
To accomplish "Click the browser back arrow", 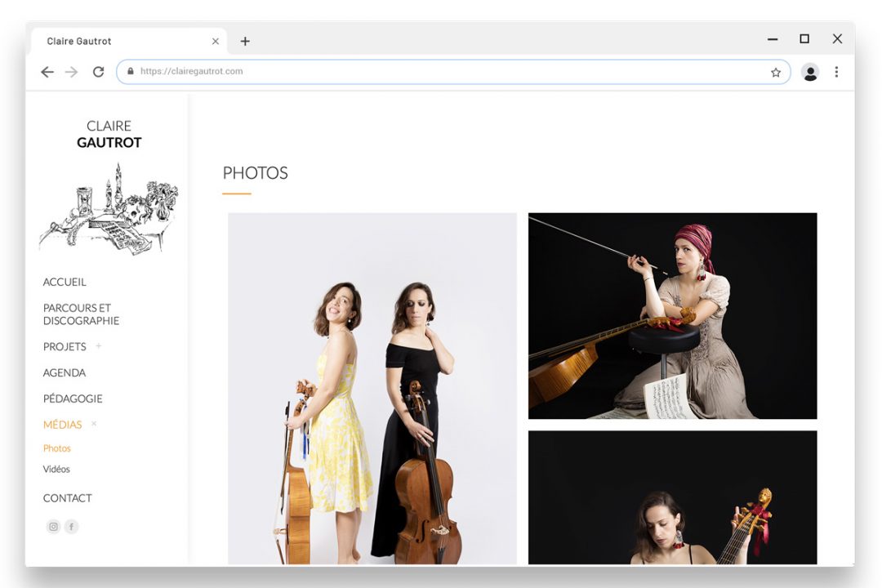I will 47,72.
